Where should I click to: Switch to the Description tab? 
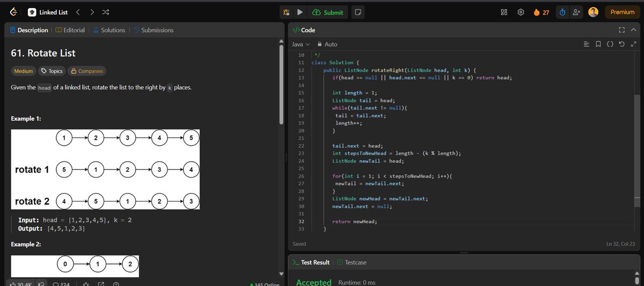(29, 30)
